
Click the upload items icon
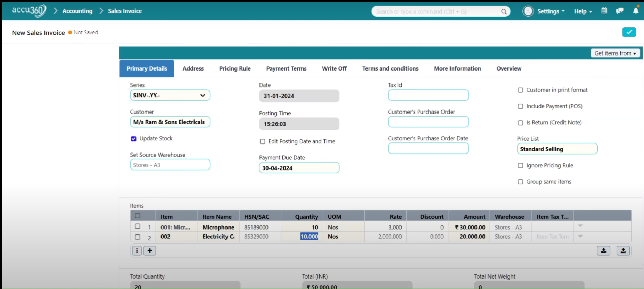pos(623,250)
